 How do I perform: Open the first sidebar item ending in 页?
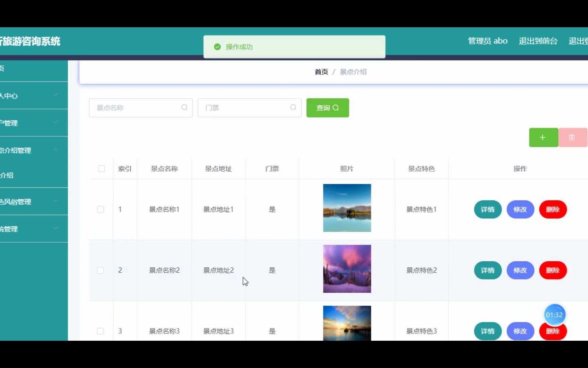point(34,68)
